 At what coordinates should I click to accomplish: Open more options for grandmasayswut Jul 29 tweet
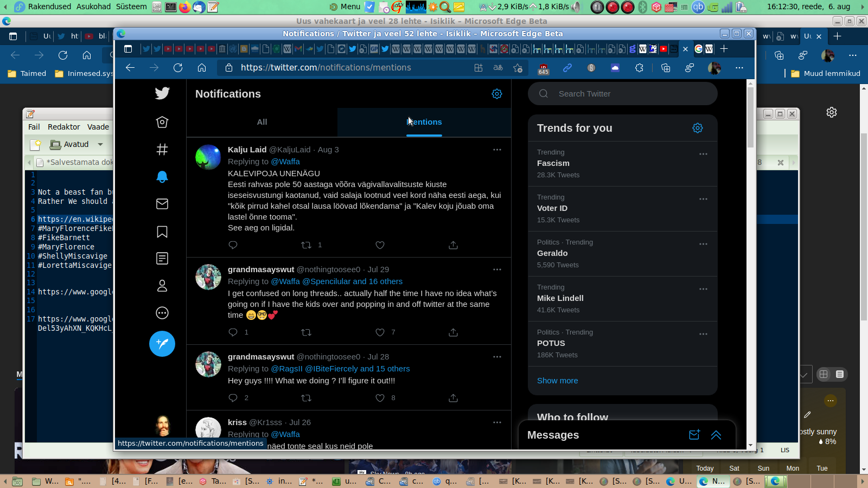point(497,269)
